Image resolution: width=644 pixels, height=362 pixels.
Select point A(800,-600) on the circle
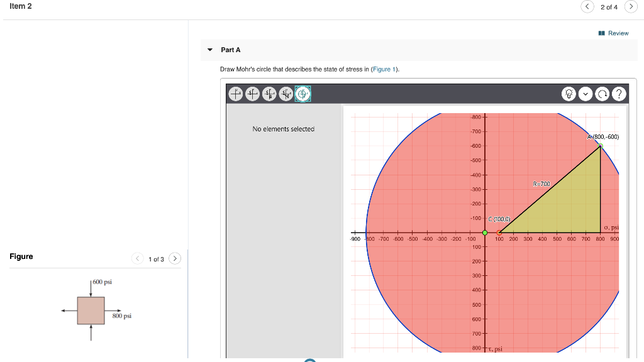pos(599,145)
